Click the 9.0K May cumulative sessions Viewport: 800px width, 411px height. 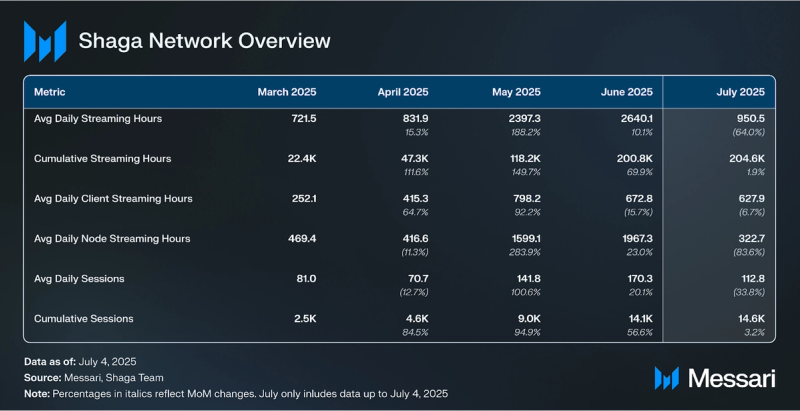(530, 319)
